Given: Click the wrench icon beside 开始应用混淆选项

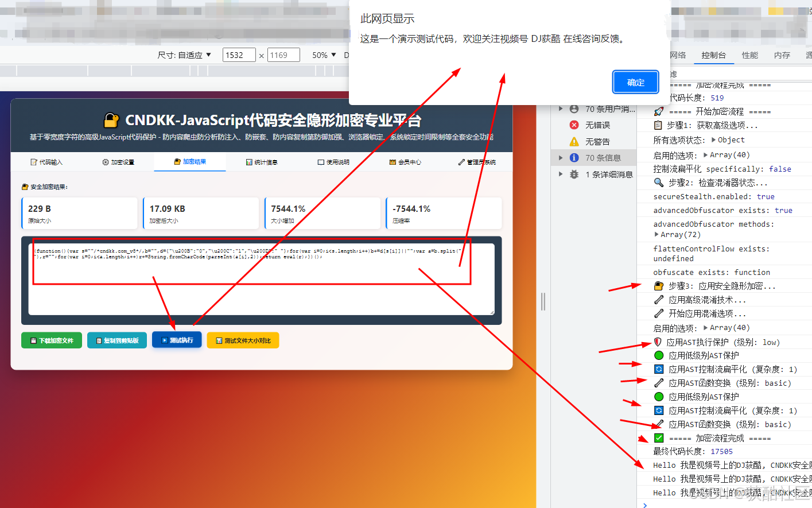Looking at the screenshot, I should coord(659,313).
